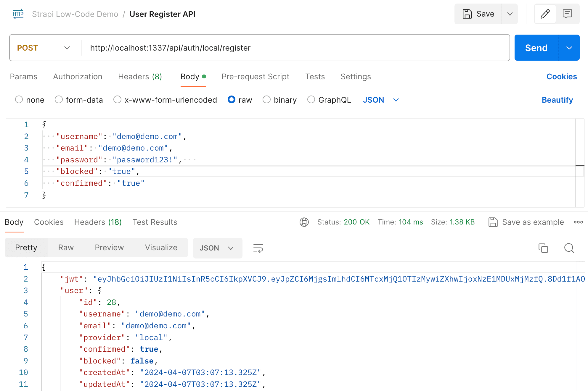This screenshot has width=588, height=391.
Task: Open the POST method dropdown
Action: click(44, 48)
